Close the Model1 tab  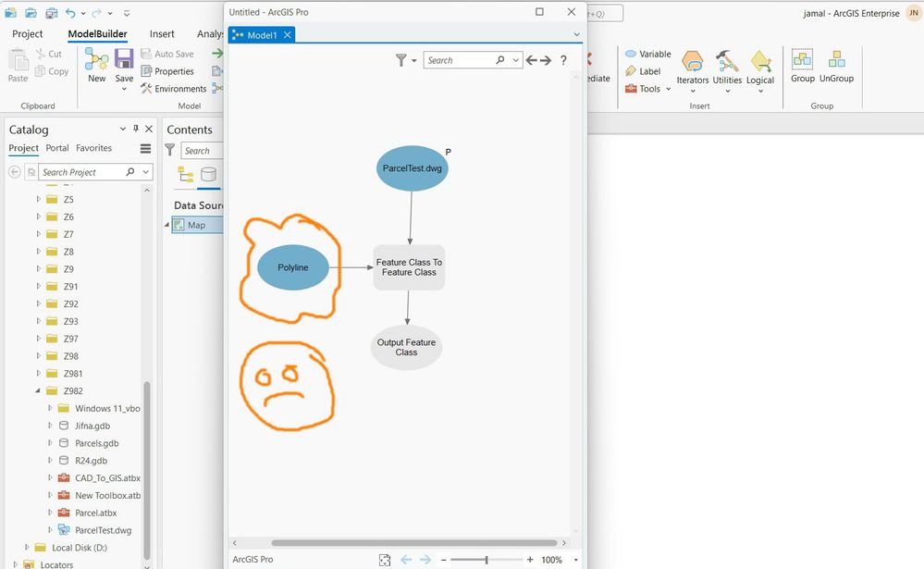pos(288,35)
